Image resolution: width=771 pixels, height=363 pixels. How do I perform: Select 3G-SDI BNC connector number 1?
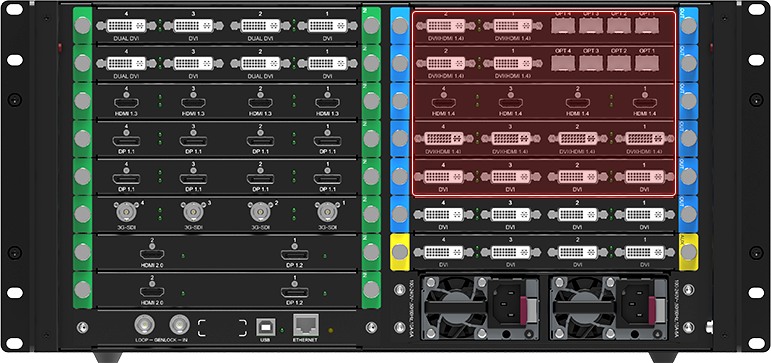click(326, 212)
